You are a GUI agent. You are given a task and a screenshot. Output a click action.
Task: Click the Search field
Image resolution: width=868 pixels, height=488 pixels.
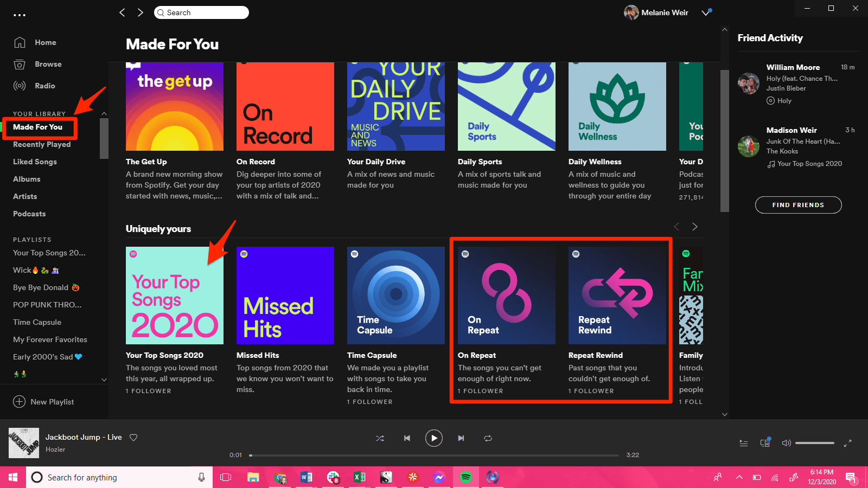coord(201,12)
